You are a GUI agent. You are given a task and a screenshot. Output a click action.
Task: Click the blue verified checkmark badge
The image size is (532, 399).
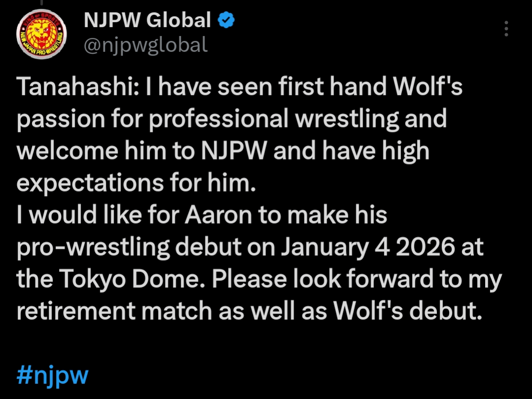[226, 20]
